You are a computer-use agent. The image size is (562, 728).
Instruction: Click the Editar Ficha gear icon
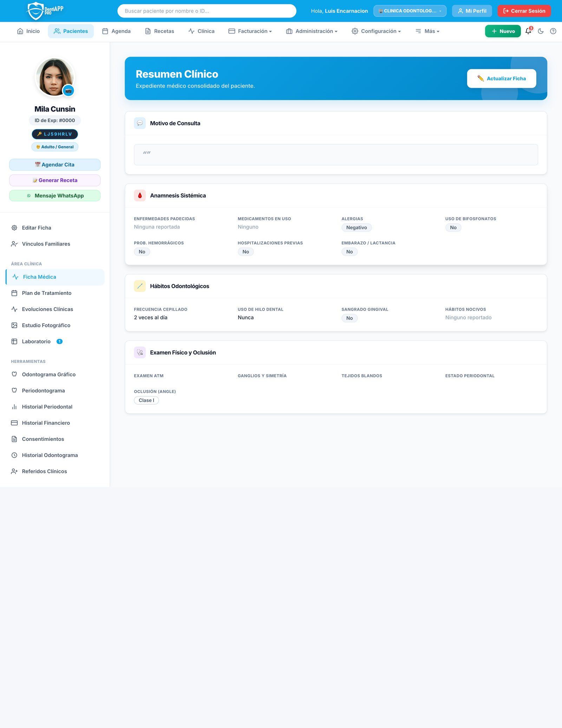tap(14, 228)
